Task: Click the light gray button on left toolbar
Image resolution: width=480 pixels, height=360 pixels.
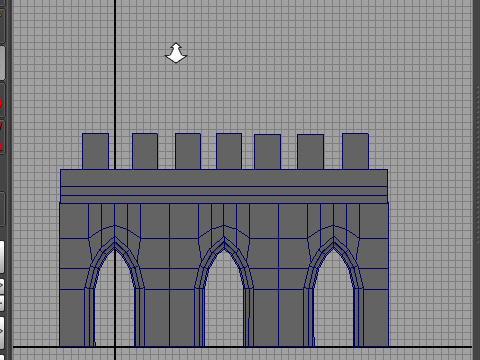Action: [2, 63]
